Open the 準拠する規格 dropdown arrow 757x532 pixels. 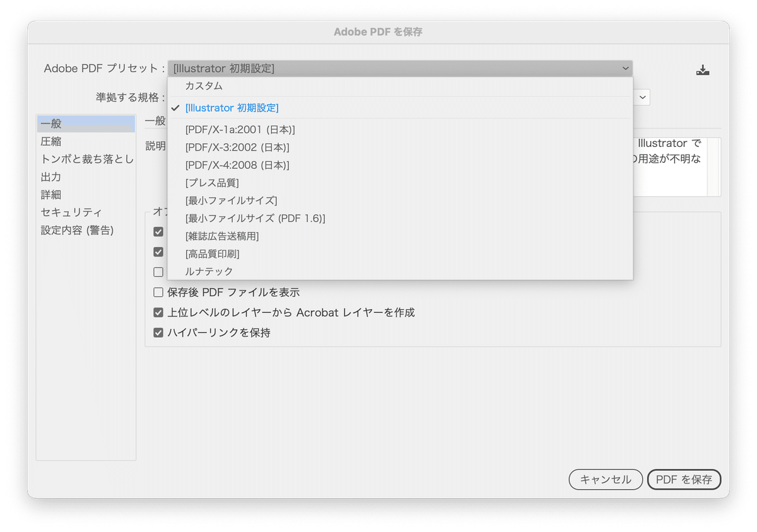pos(642,98)
